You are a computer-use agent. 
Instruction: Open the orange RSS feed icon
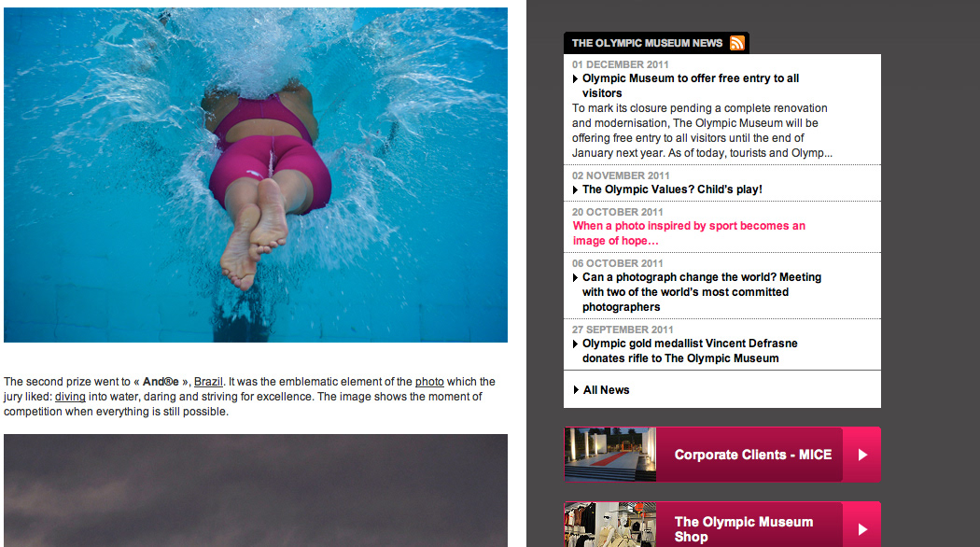click(x=737, y=43)
